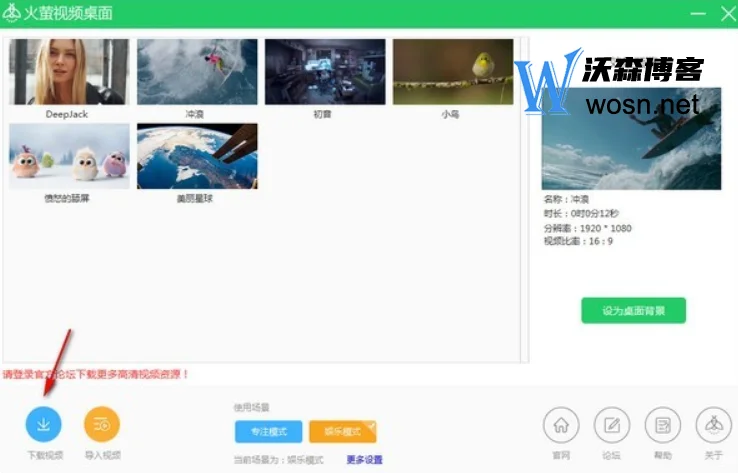This screenshot has width=738, height=473.
Task: Click the large surfing preview image
Action: (x=631, y=138)
